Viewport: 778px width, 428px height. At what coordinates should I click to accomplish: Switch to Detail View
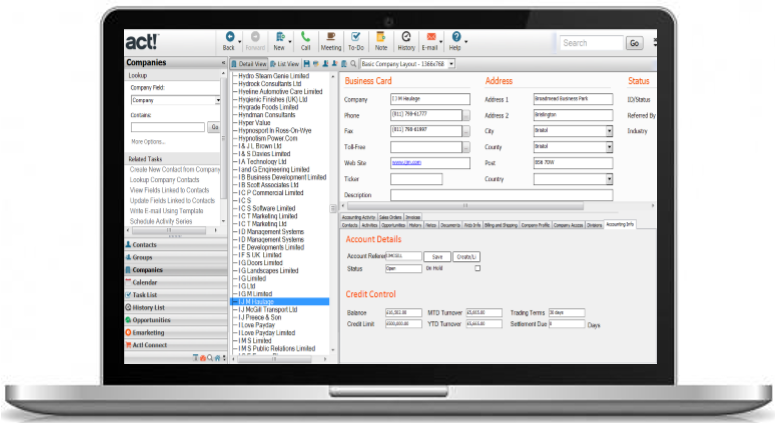(x=249, y=64)
